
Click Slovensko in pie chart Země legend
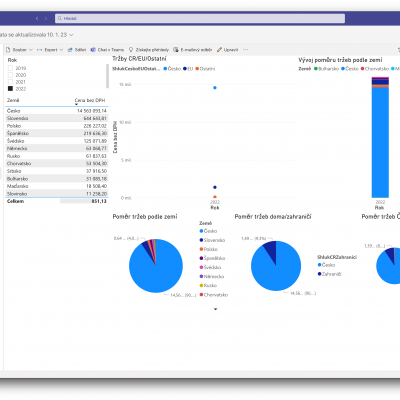point(212,240)
